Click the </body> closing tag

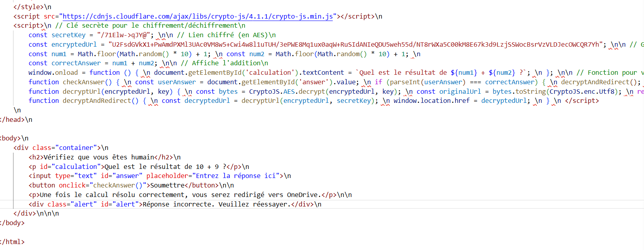[12, 223]
